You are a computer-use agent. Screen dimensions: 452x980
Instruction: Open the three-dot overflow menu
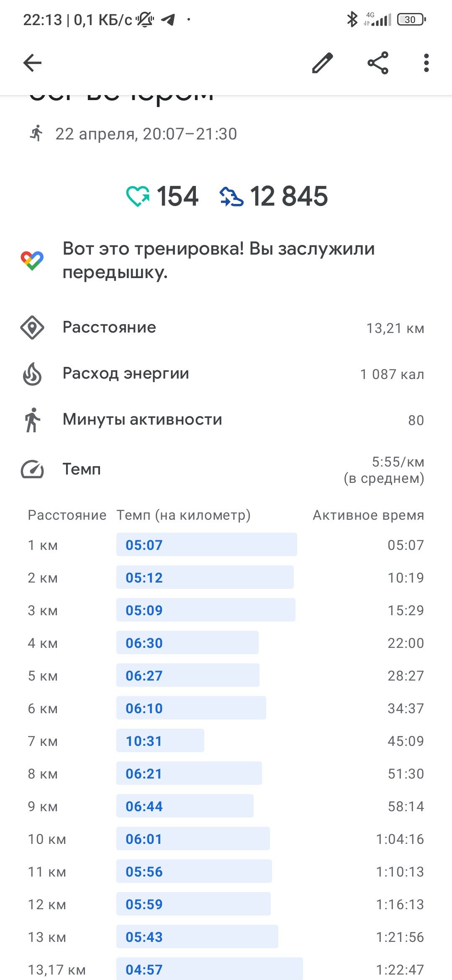[x=426, y=63]
